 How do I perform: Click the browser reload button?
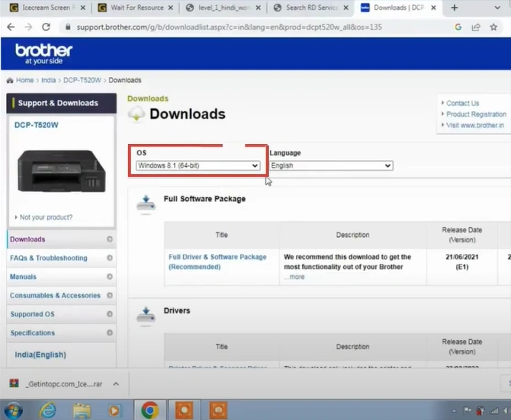[x=48, y=27]
